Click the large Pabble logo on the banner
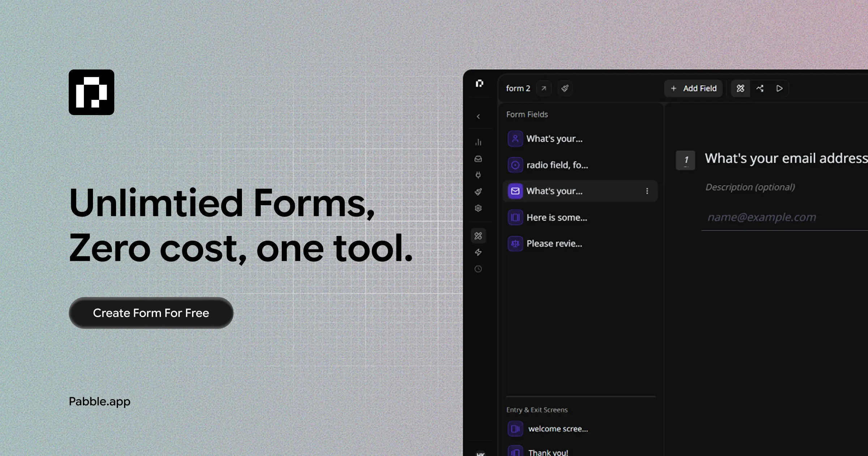 pyautogui.click(x=92, y=92)
